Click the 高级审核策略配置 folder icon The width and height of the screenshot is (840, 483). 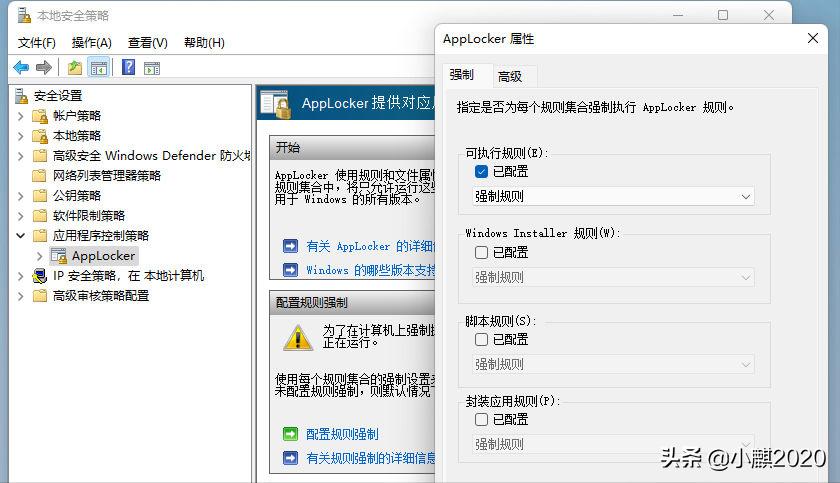[40, 296]
